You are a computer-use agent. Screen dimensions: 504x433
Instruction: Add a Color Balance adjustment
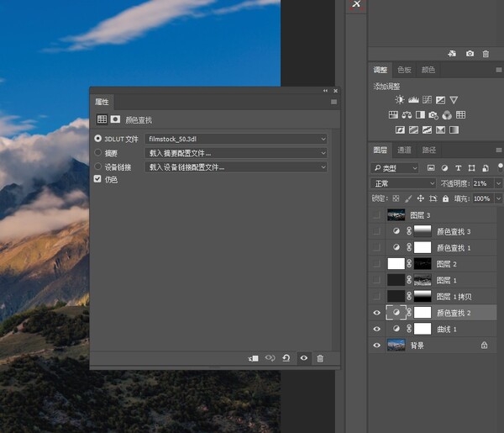[407, 115]
